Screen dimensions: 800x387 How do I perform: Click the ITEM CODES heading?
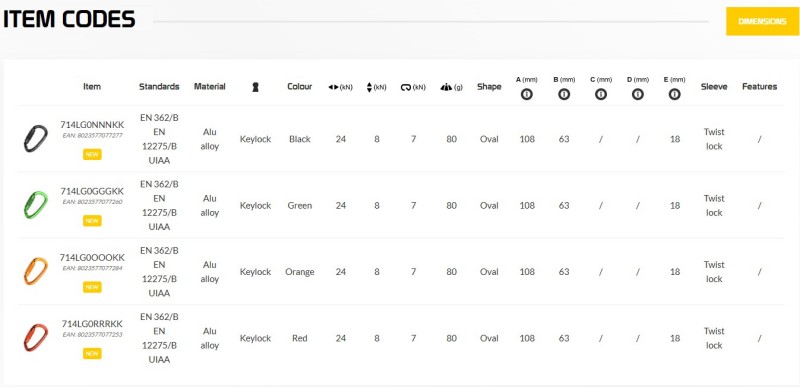tap(69, 19)
